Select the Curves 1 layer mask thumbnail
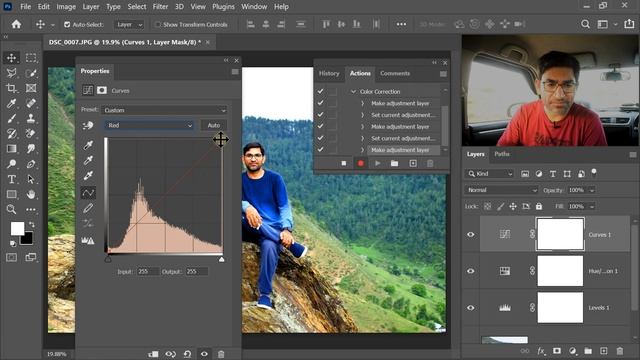The height and width of the screenshot is (360, 640). click(x=560, y=234)
